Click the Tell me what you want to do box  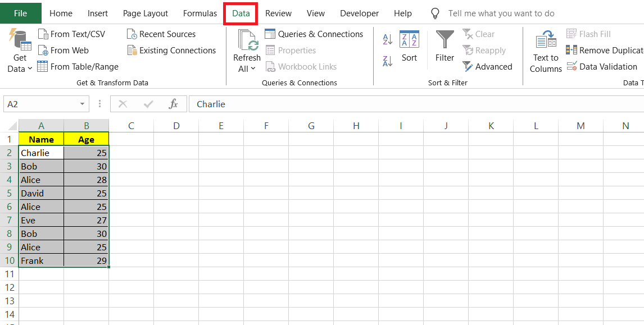(501, 13)
